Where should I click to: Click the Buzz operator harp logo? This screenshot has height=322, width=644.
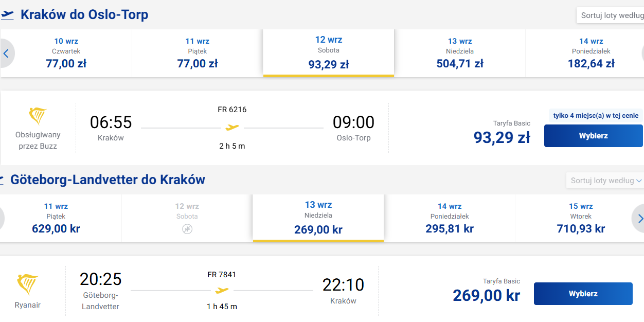(38, 116)
